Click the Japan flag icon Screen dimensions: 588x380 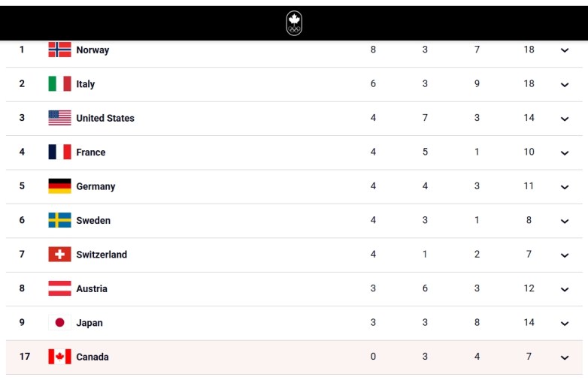pyautogui.click(x=59, y=323)
